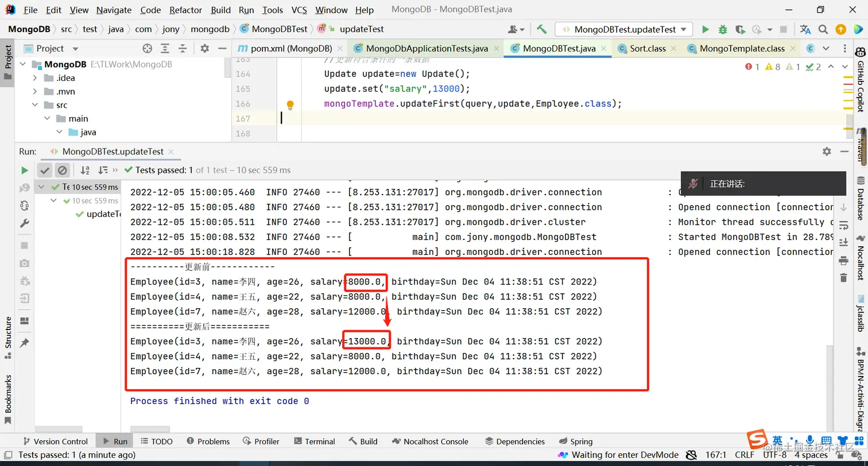Open the Dependencies tool window
The height and width of the screenshot is (466, 868).
(x=514, y=441)
